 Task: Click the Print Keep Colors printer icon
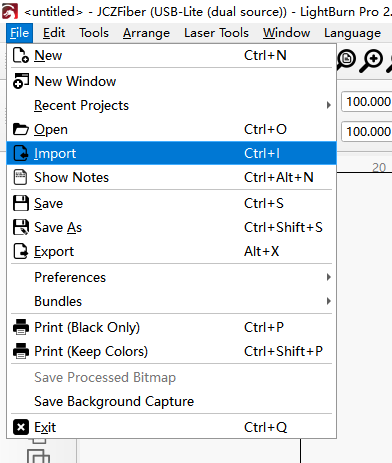21,351
